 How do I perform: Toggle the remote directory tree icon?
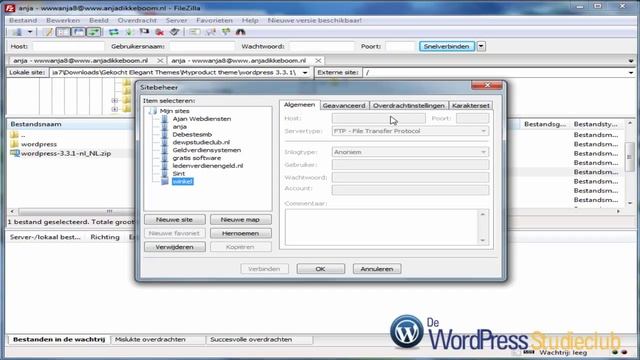point(78,32)
